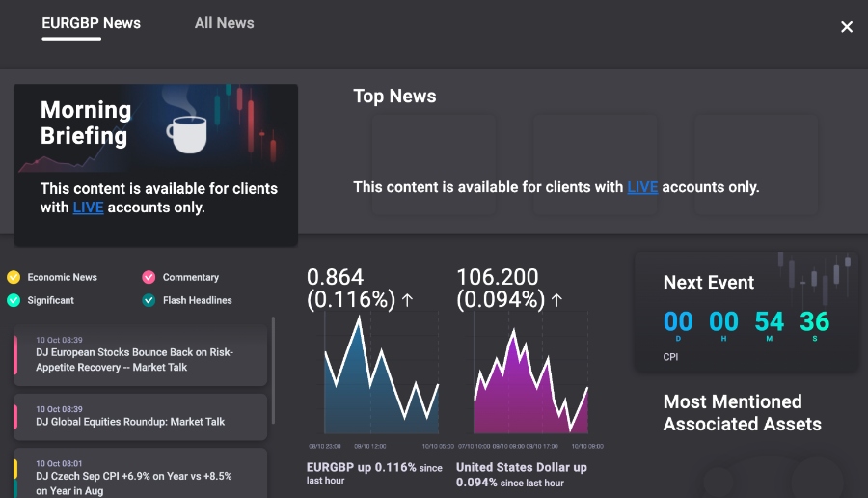Switch to the EURGBP News tab
Screen dimensions: 868x498
click(x=92, y=23)
